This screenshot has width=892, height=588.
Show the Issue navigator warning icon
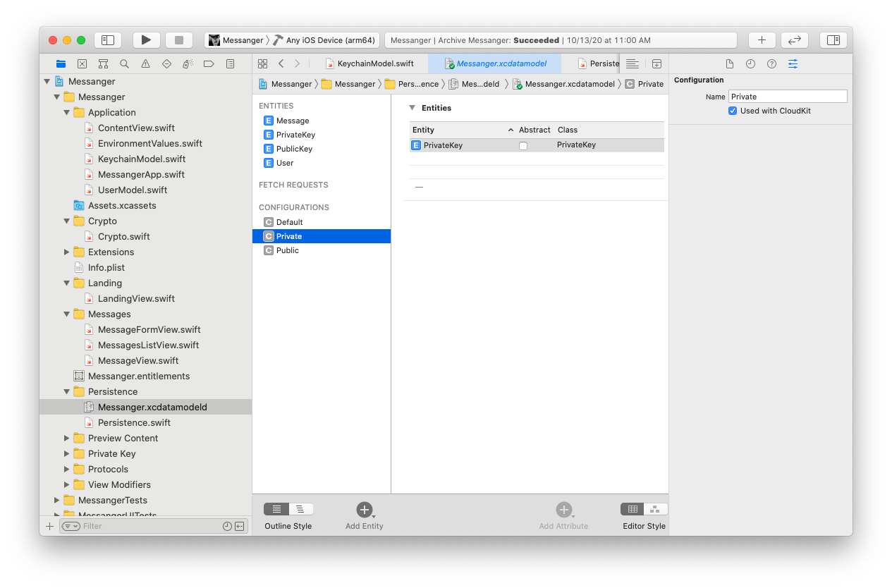[x=145, y=63]
